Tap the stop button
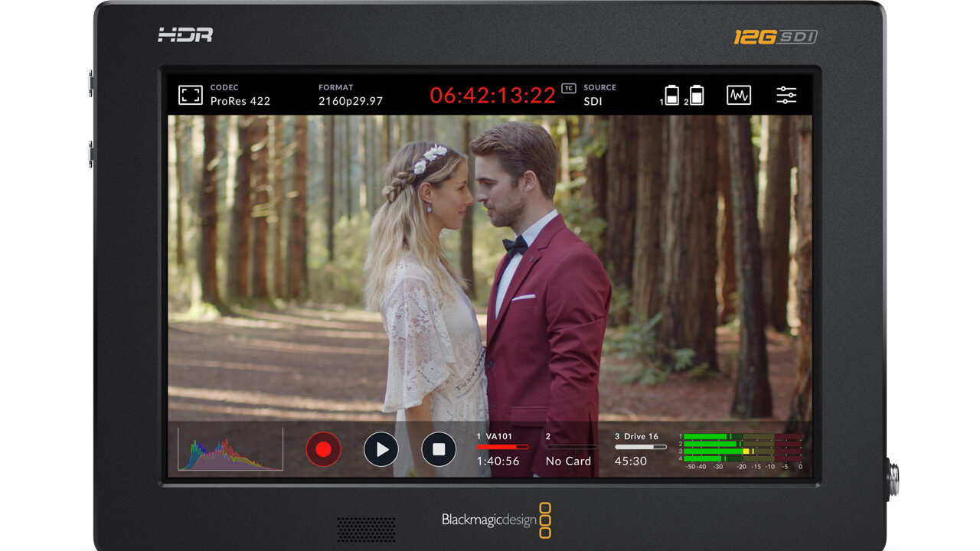 [x=439, y=449]
